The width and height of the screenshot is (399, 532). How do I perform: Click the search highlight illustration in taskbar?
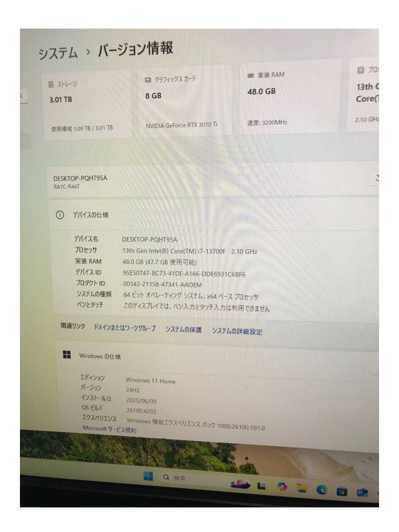(240, 484)
